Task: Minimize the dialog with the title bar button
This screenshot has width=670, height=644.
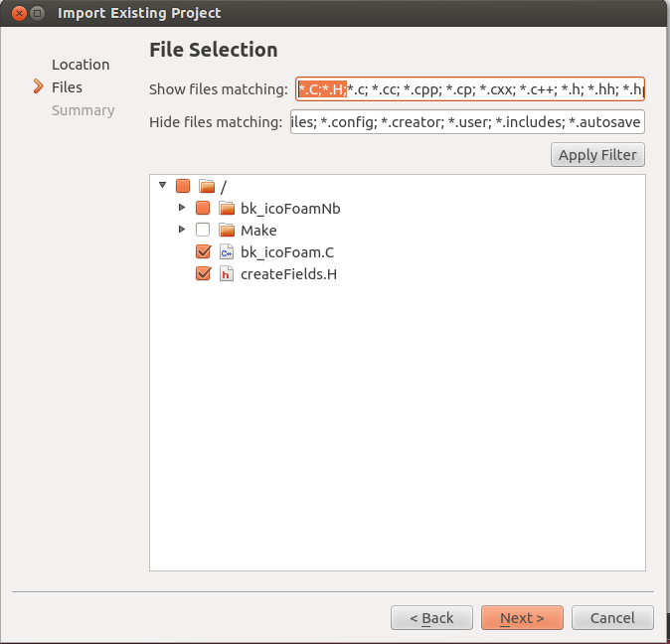Action: [x=37, y=13]
